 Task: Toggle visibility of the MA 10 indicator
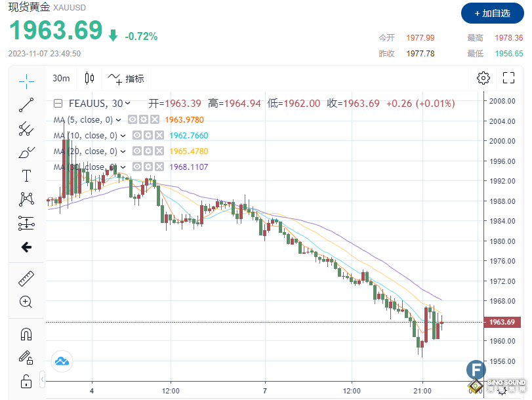(137, 135)
